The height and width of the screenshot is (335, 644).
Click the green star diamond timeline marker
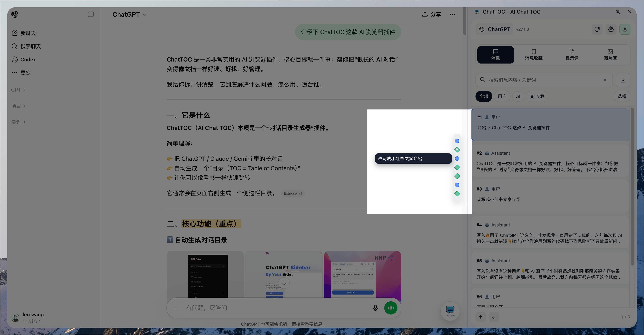457,150
